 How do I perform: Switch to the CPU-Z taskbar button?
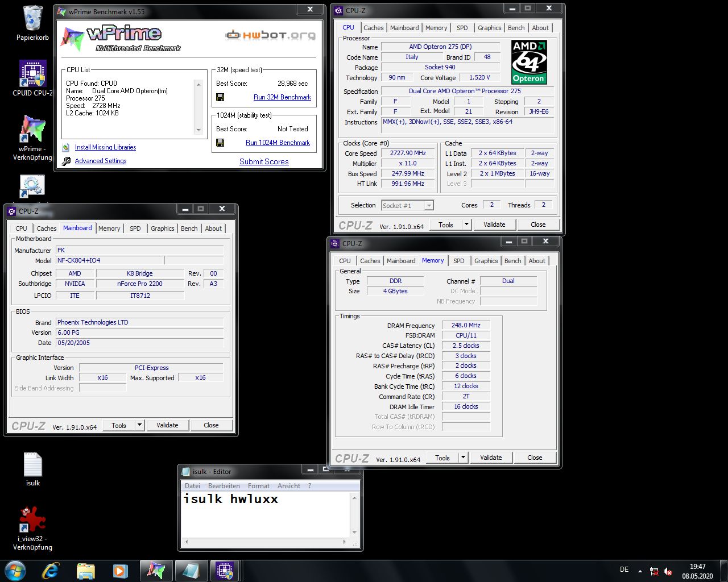click(x=226, y=571)
